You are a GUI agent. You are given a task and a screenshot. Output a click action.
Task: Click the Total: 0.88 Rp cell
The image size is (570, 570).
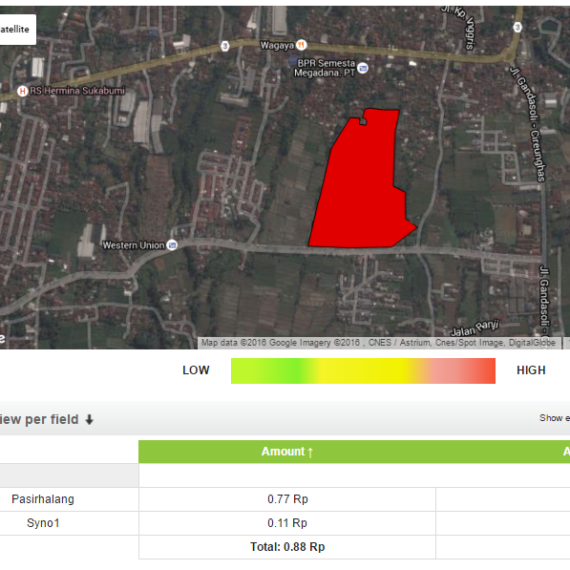287,547
